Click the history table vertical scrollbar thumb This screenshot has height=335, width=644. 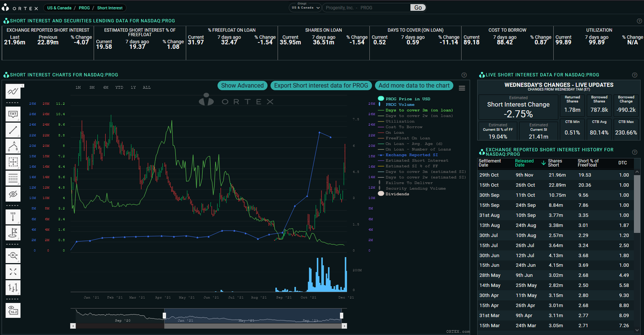click(638, 205)
